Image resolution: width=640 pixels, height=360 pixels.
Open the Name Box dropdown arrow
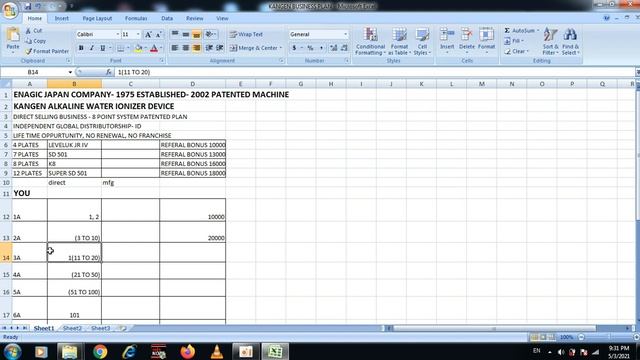70,72
